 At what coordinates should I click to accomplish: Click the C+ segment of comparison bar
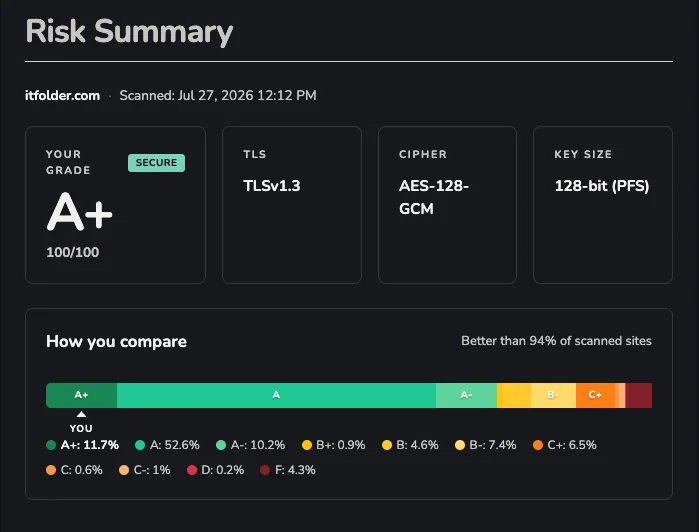click(x=595, y=395)
